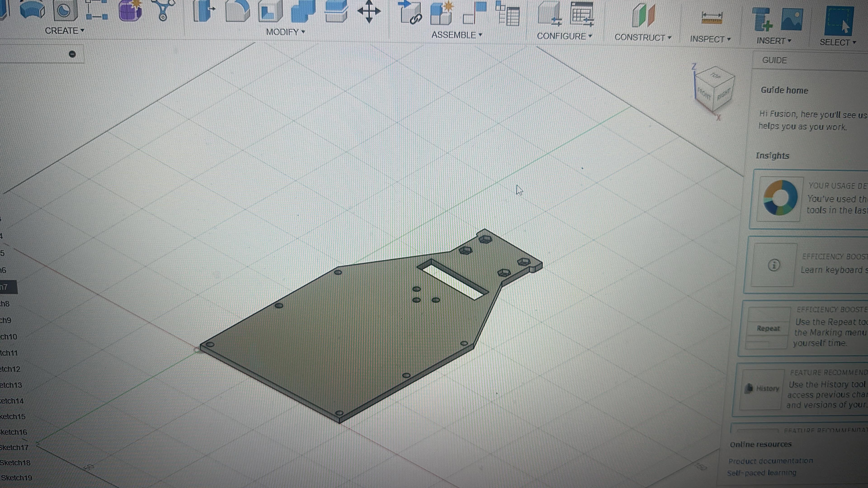Click the Measure ruler tool
The width and height of the screenshot is (868, 488).
point(712,18)
